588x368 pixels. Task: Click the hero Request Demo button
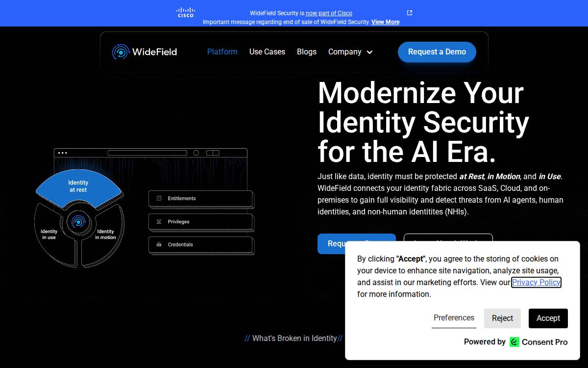357,243
